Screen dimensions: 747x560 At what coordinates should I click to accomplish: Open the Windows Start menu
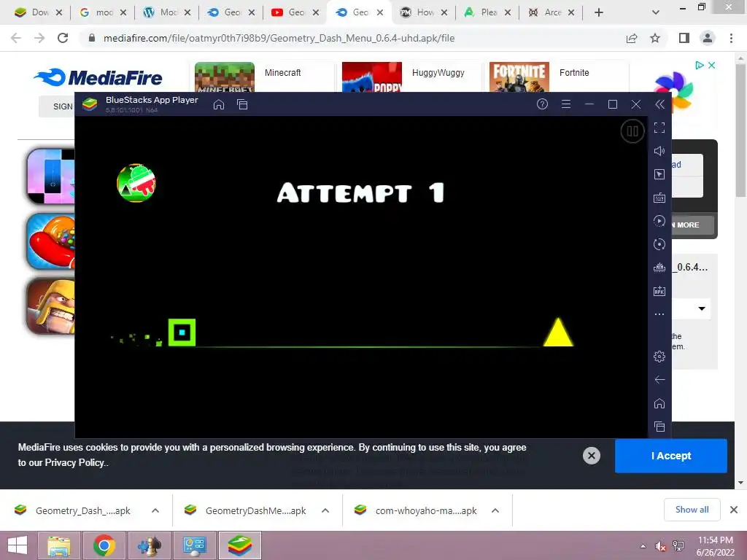[18, 545]
